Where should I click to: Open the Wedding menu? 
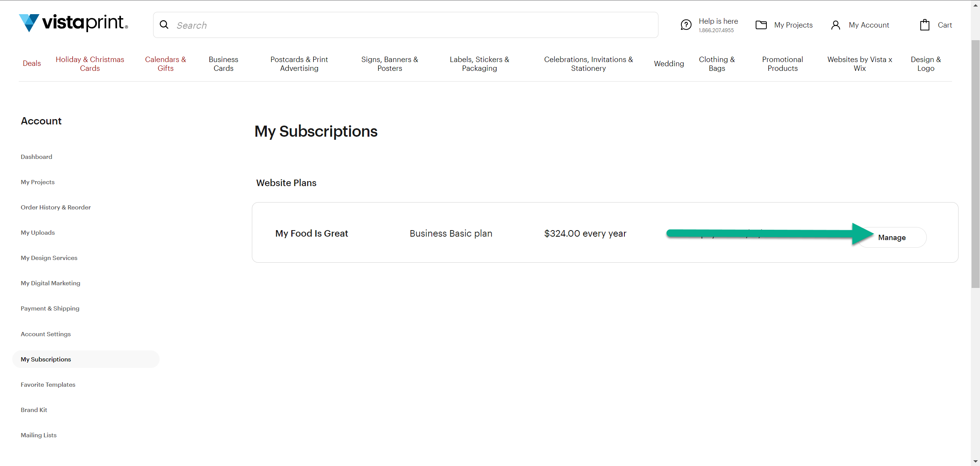[x=669, y=64]
